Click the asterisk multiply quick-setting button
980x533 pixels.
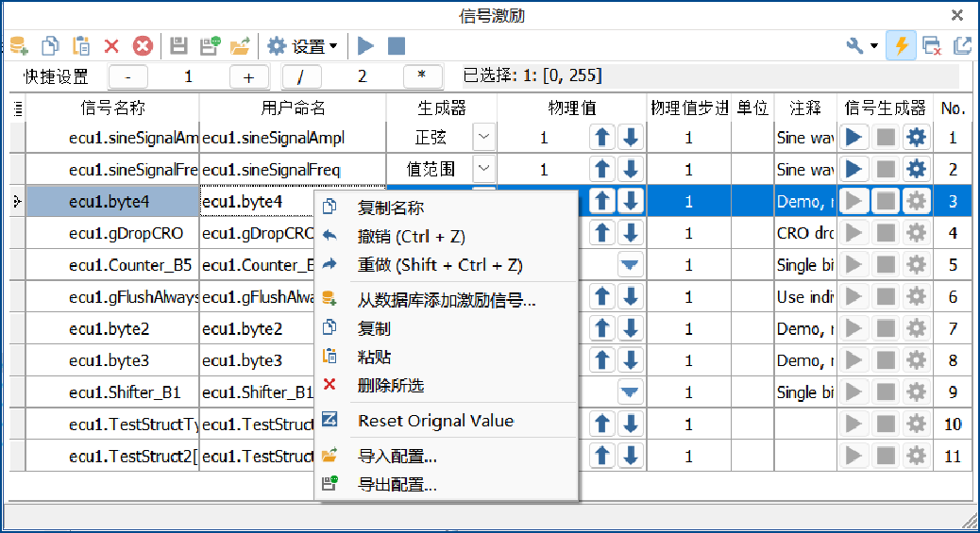422,76
